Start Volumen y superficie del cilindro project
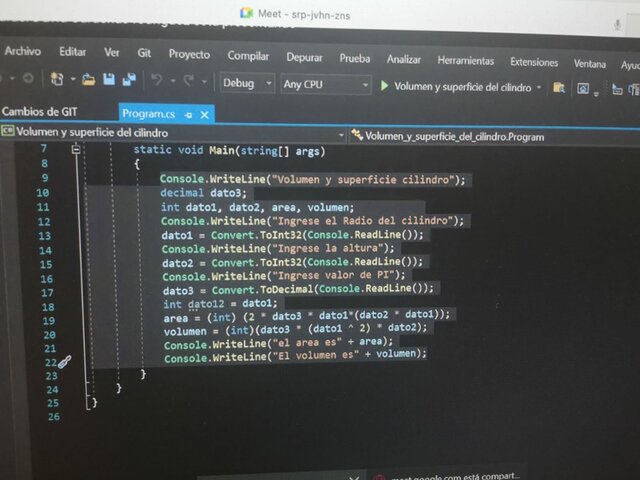 coord(456,87)
